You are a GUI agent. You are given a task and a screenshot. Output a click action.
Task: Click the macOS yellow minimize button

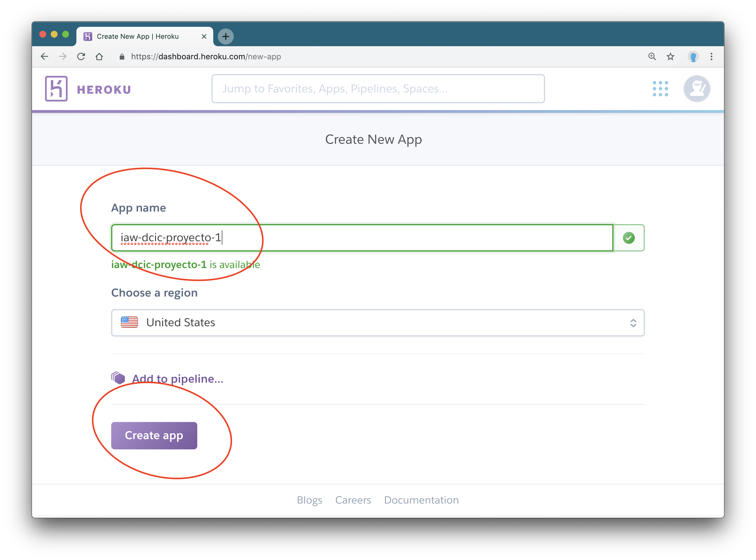[x=54, y=34]
